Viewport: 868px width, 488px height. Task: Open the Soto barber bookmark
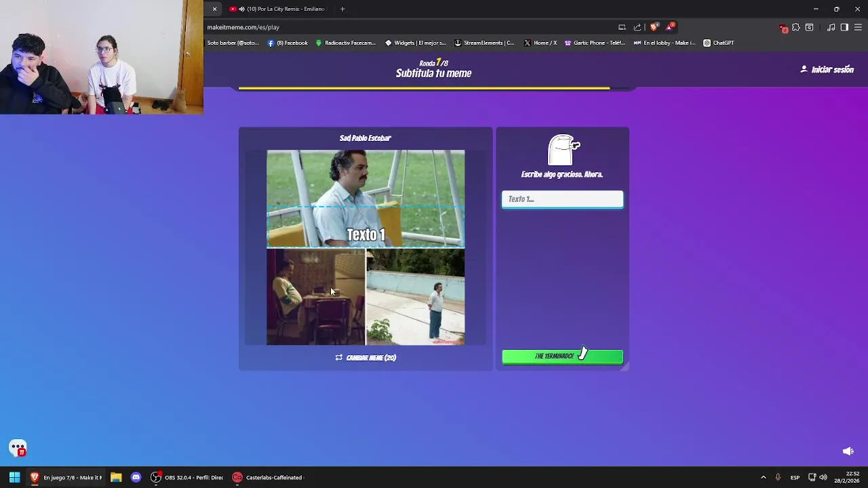(x=233, y=43)
